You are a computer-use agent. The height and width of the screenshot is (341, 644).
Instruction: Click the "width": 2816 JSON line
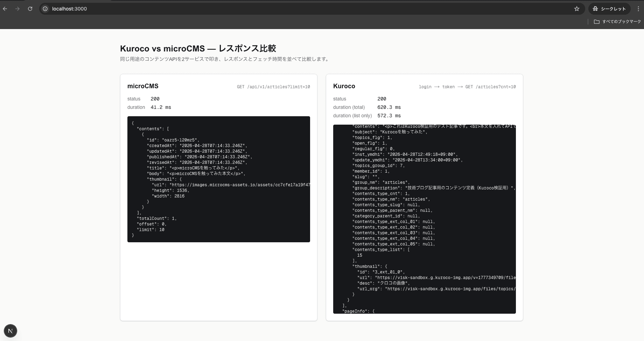coord(168,196)
